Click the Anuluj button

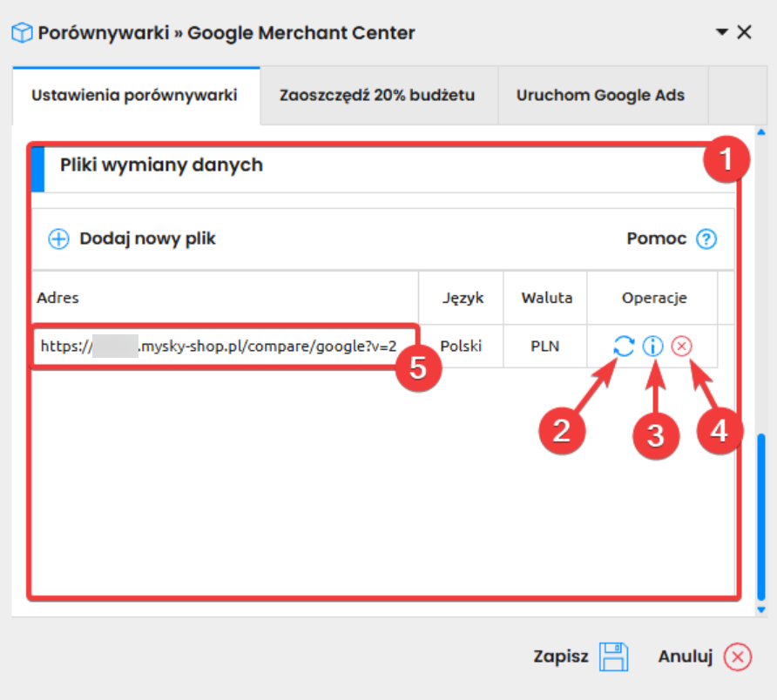(x=705, y=656)
